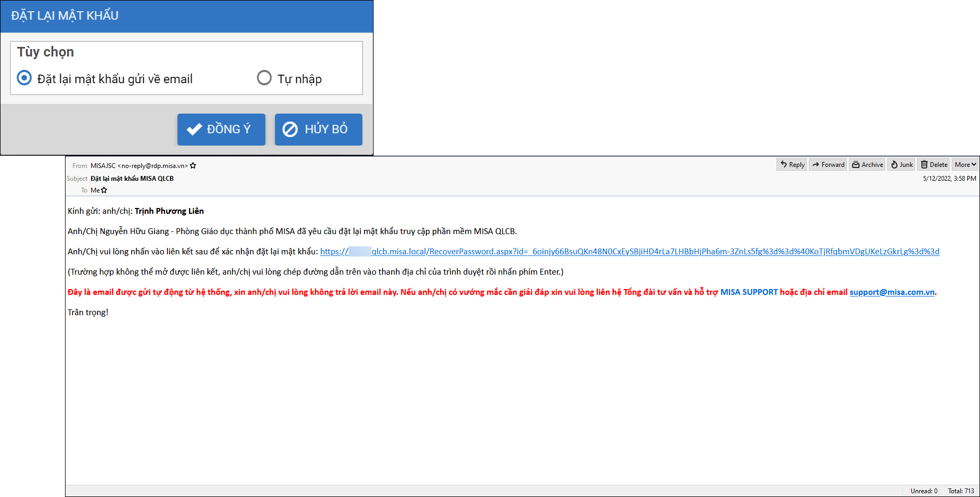Screen dimensions: 980x497
Task: Cancel using the HỦY BỎ button
Action: 318,129
